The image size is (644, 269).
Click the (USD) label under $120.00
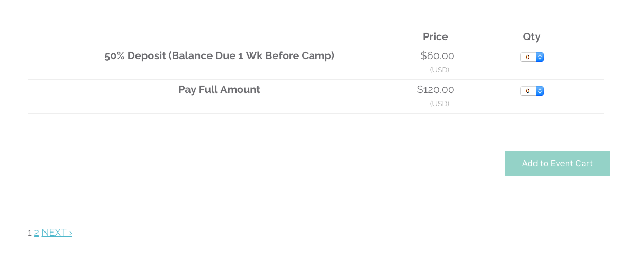[x=439, y=104]
